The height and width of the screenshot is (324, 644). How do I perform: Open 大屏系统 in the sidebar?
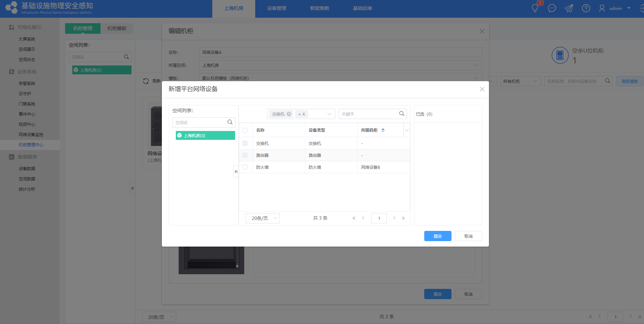pyautogui.click(x=27, y=39)
